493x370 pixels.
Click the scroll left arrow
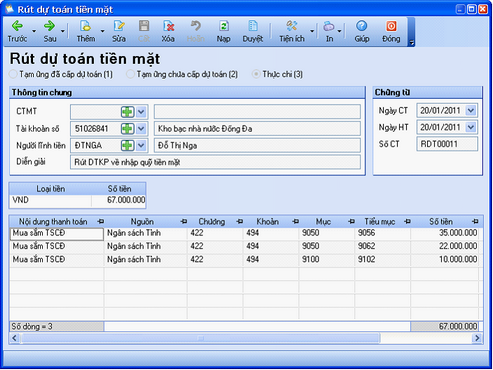click(x=14, y=338)
